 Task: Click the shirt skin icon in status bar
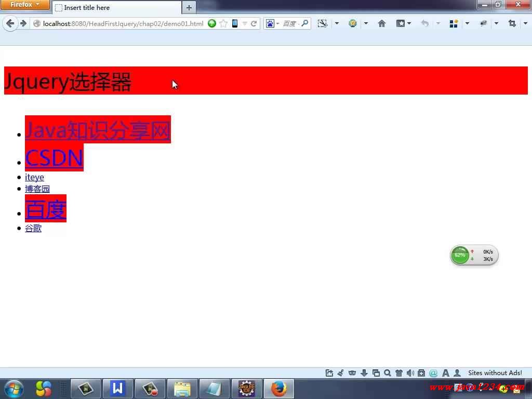[x=398, y=373]
